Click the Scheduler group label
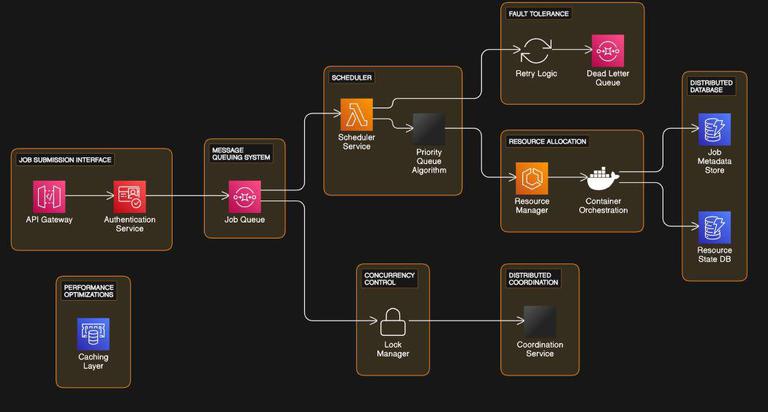 (352, 77)
